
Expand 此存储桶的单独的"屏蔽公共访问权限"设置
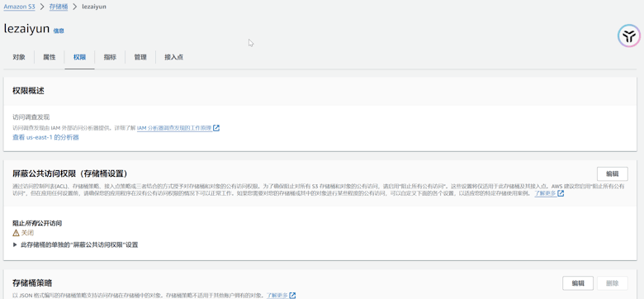pos(75,244)
